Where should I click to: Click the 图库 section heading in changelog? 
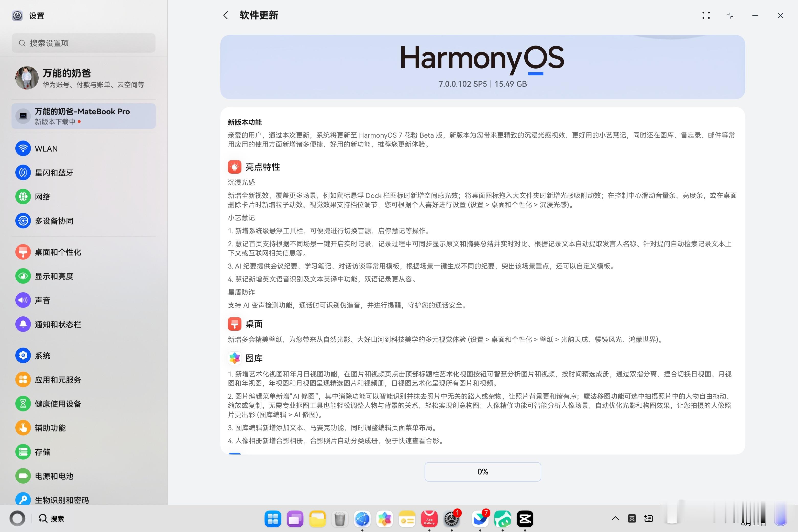point(254,358)
